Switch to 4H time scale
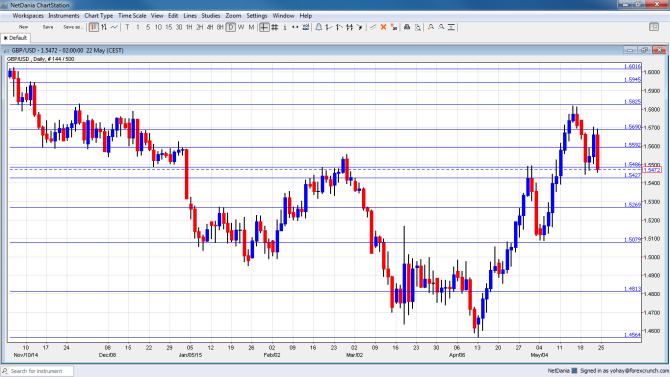 (210, 27)
